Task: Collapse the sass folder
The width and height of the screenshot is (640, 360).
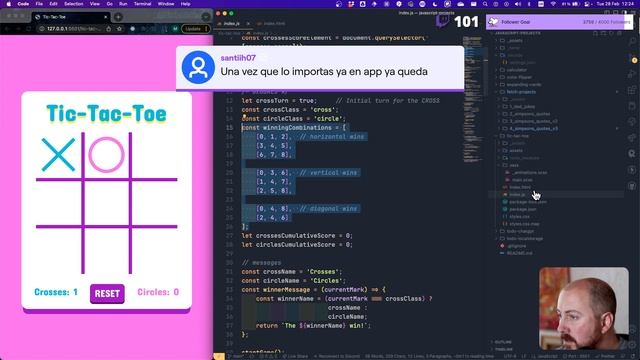Action: click(x=514, y=165)
